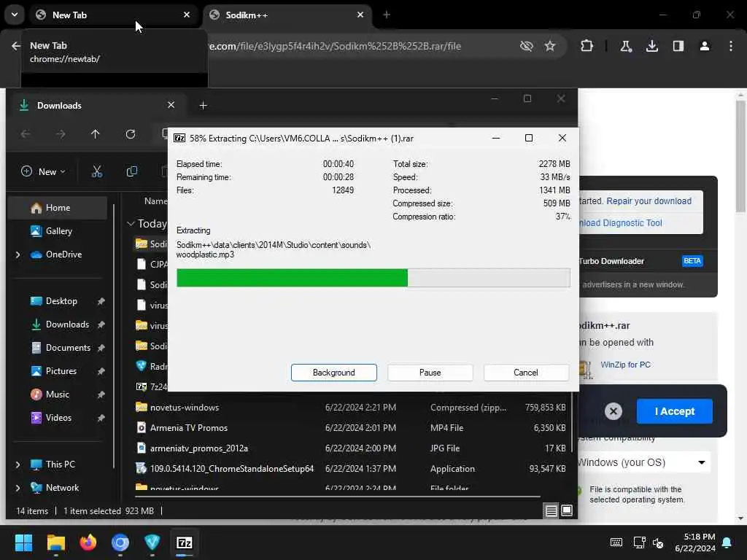Open Chrome profile avatar
Viewport: 747px width, 560px height.
tap(704, 46)
